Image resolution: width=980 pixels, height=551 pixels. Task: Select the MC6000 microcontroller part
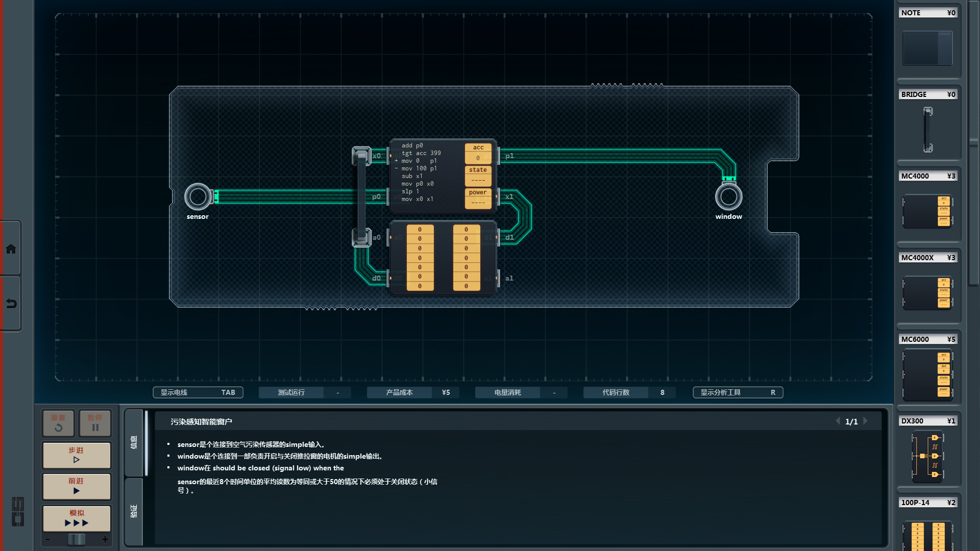(x=927, y=375)
